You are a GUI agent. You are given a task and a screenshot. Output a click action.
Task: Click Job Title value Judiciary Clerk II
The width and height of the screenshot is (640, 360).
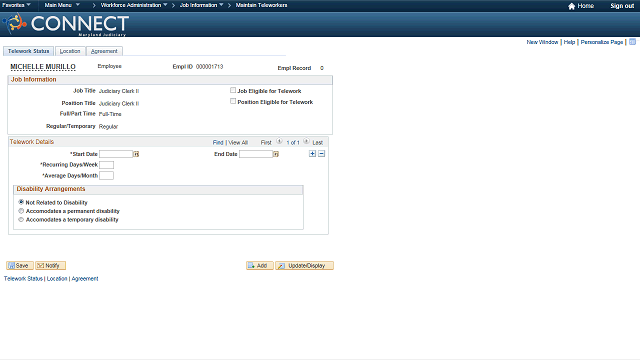pyautogui.click(x=119, y=91)
